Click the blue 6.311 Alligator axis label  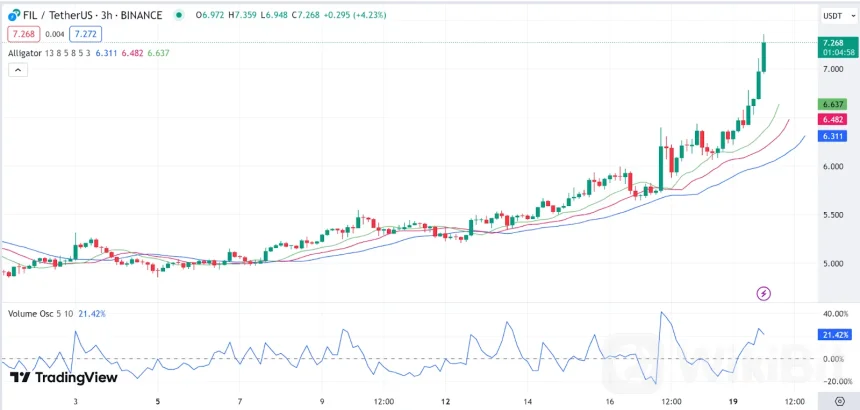point(833,135)
